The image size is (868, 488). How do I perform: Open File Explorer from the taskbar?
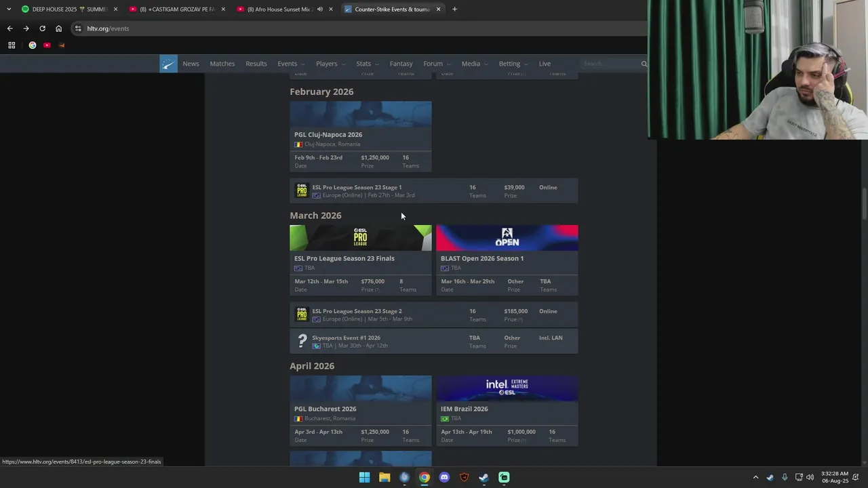click(384, 477)
